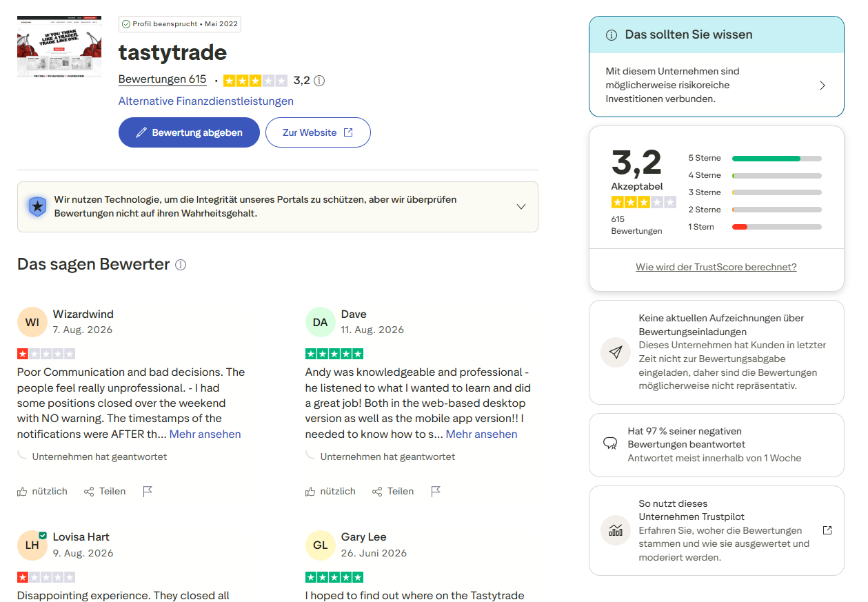The width and height of the screenshot is (868, 602).
Task: Filter reviews by 1 Stern
Action: [755, 227]
